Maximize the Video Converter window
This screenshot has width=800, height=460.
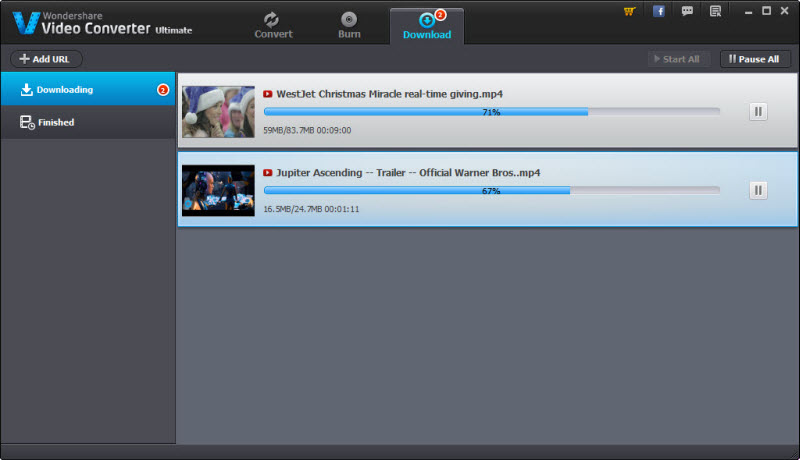click(766, 11)
